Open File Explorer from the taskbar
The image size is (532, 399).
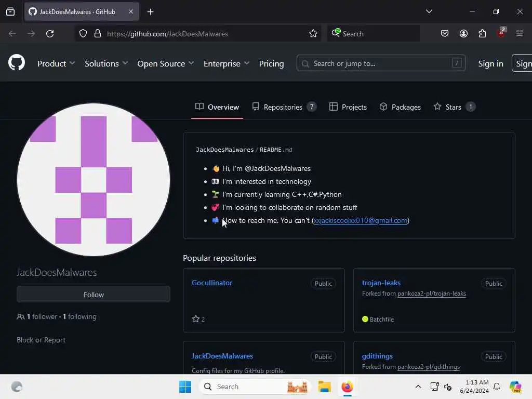tap(324, 387)
